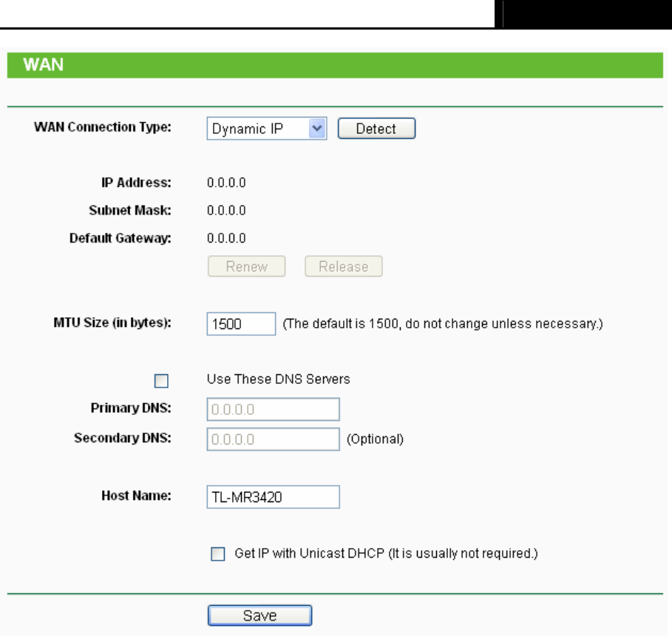Click the Primary DNS label
The height and width of the screenshot is (636, 672).
coord(131,407)
